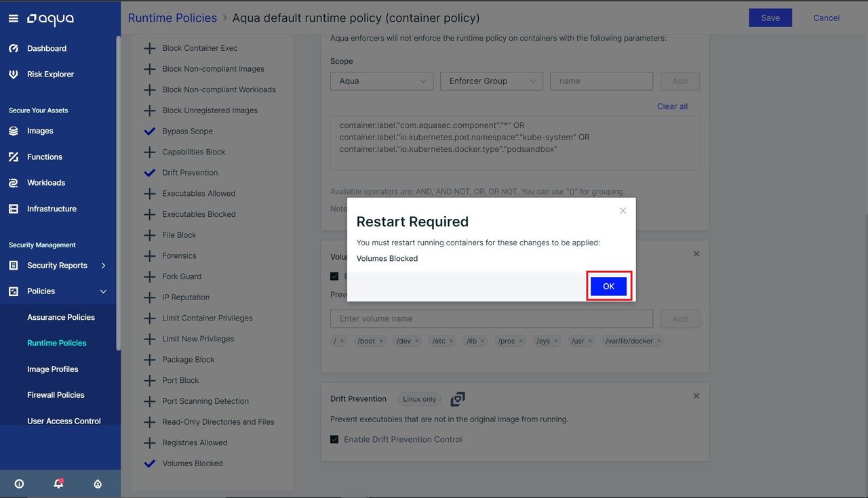The image size is (868, 498).
Task: Focus the scope name input field
Action: 601,81
